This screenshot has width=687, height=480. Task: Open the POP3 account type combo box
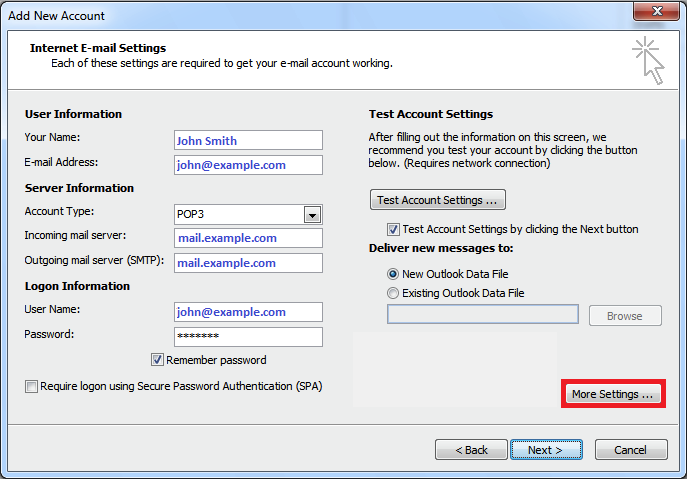[x=248, y=215]
